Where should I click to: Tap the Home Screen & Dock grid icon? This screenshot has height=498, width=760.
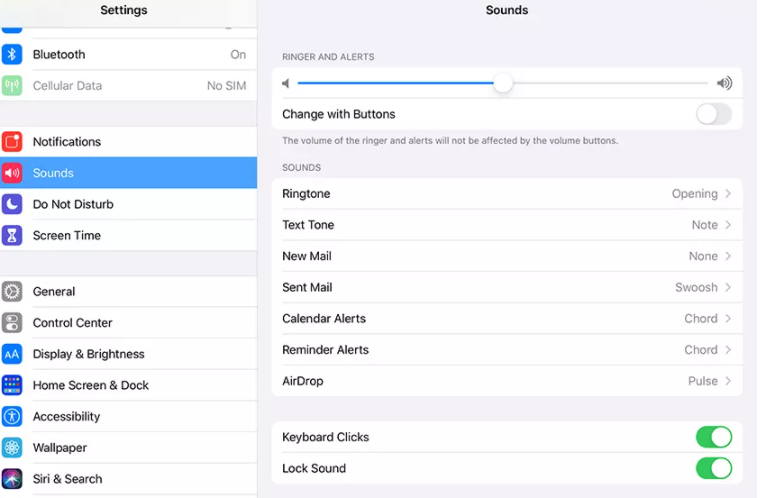click(12, 385)
